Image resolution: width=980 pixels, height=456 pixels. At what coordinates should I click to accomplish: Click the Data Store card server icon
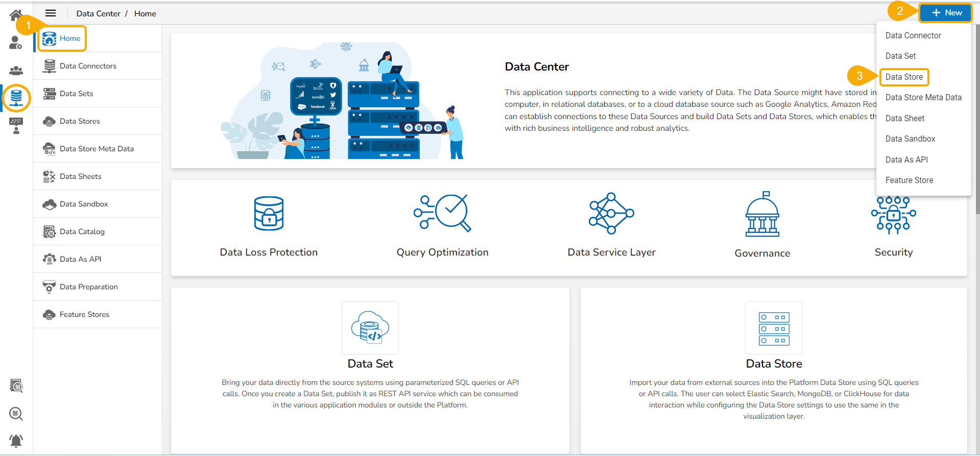[774, 328]
